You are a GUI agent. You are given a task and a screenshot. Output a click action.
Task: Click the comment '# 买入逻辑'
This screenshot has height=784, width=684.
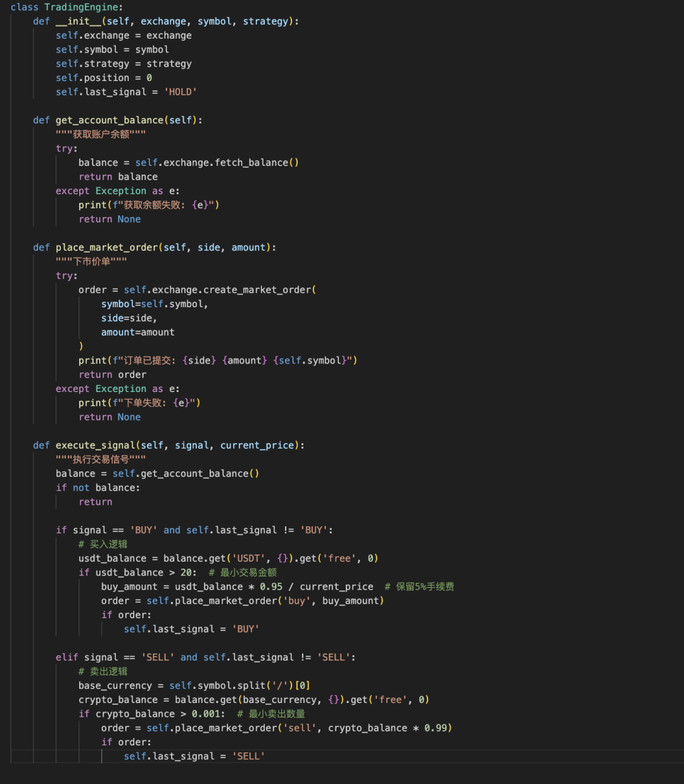(103, 544)
